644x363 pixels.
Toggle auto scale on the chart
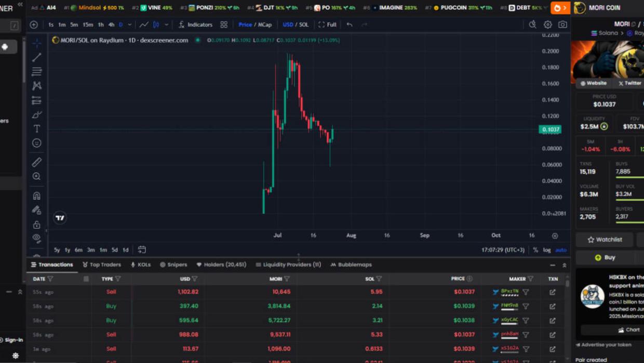pos(561,250)
